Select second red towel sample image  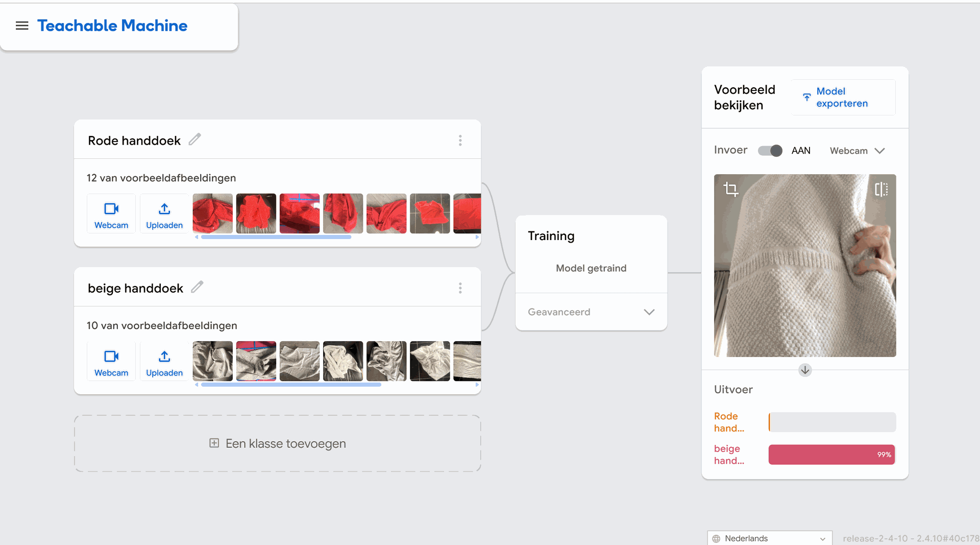256,214
